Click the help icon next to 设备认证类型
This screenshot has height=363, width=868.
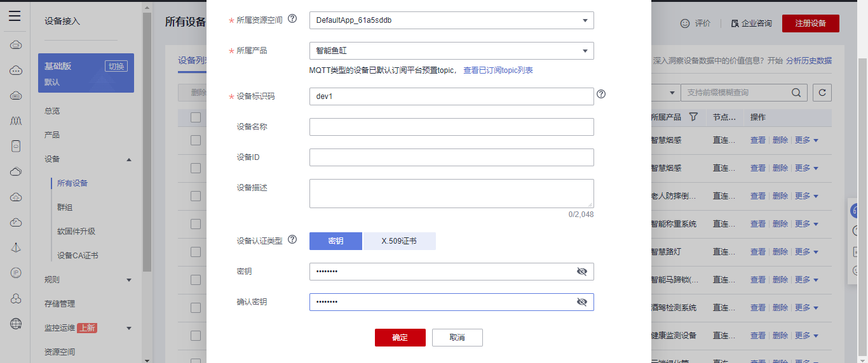[x=292, y=240]
